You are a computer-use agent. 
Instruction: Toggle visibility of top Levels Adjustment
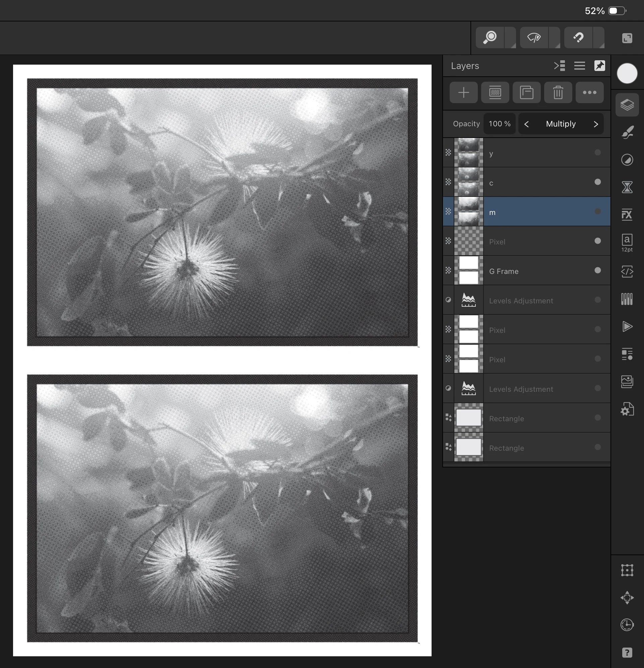pyautogui.click(x=598, y=300)
